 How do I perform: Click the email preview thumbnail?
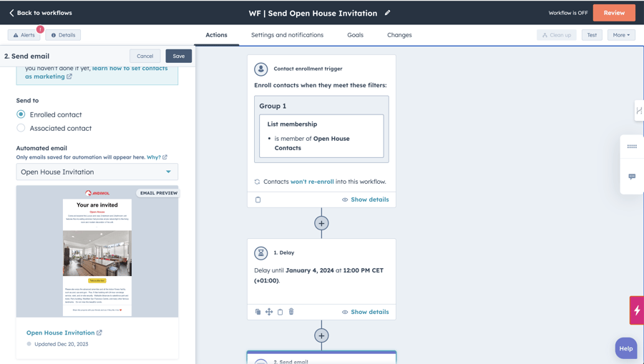click(x=97, y=252)
